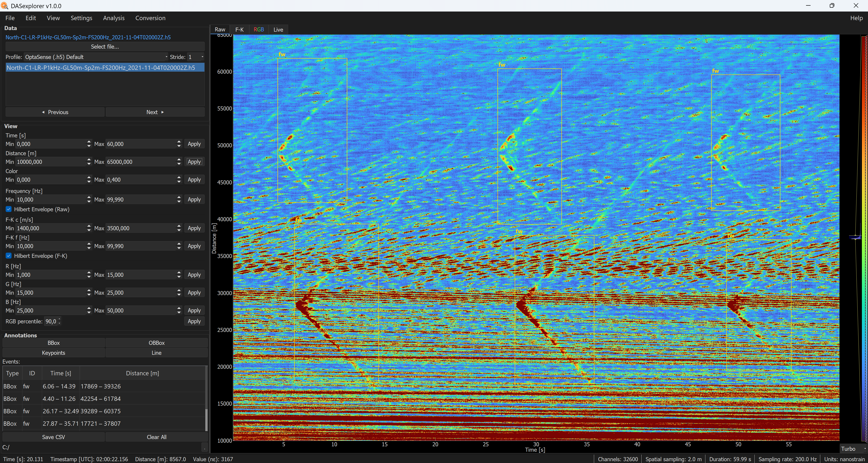The width and height of the screenshot is (868, 463).
Task: Switch to the RGB tab
Action: point(259,30)
